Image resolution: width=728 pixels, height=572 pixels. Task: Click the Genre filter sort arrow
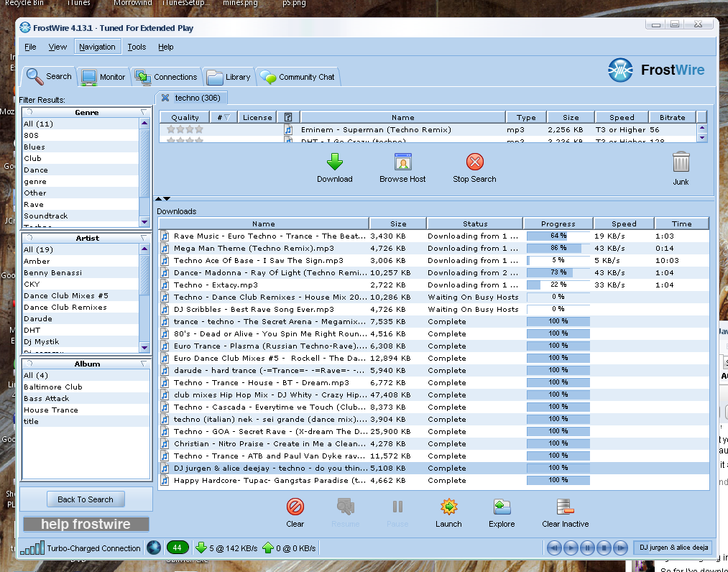coord(144,112)
